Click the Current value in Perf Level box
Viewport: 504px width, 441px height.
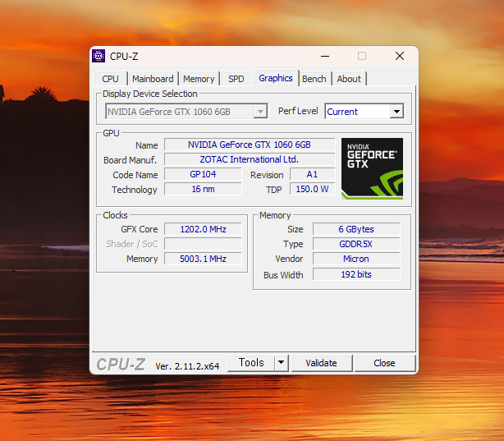pos(342,112)
